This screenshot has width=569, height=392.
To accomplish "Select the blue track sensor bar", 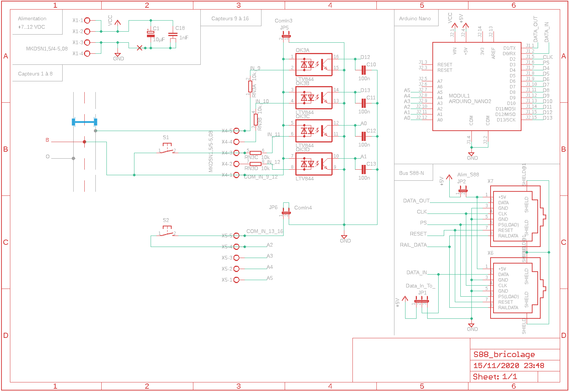I will point(84,122).
